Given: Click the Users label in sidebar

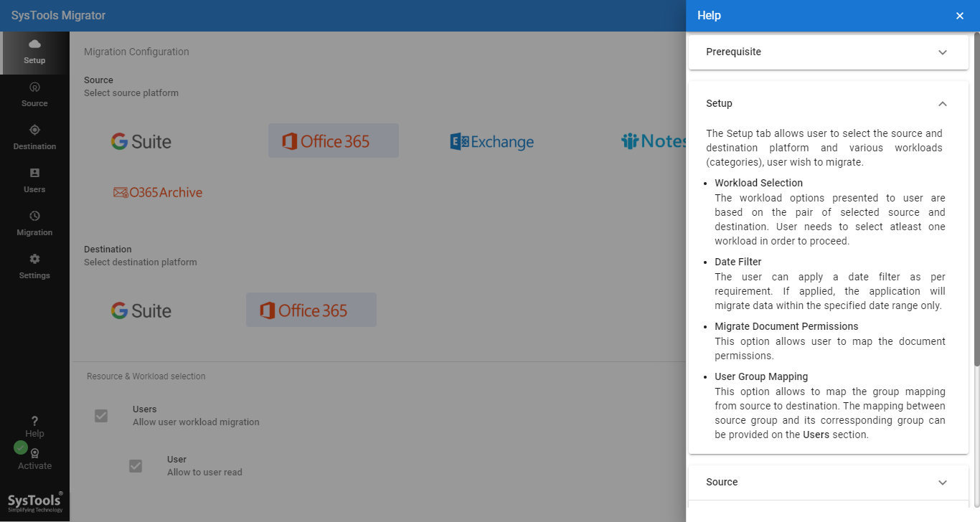Looking at the screenshot, I should (34, 189).
